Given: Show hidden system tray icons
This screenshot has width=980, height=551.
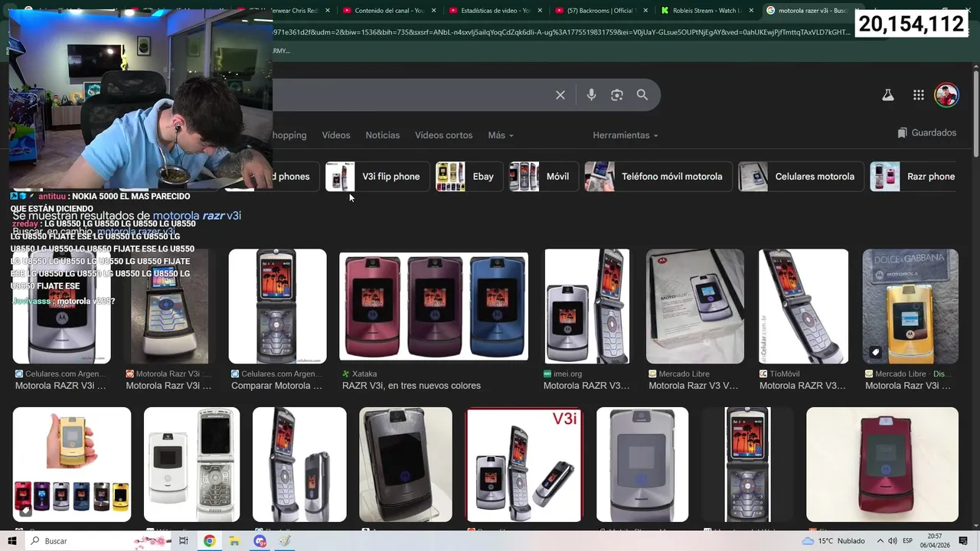Looking at the screenshot, I should coord(880,541).
